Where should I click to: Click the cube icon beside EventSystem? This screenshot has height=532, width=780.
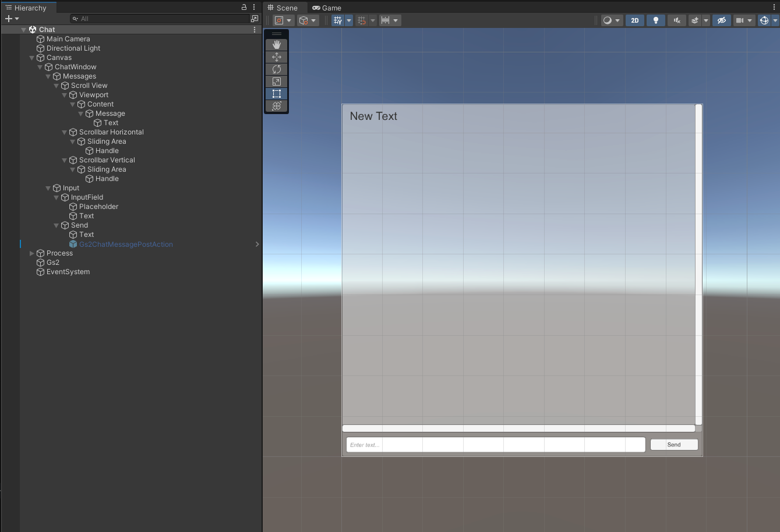[x=40, y=272]
